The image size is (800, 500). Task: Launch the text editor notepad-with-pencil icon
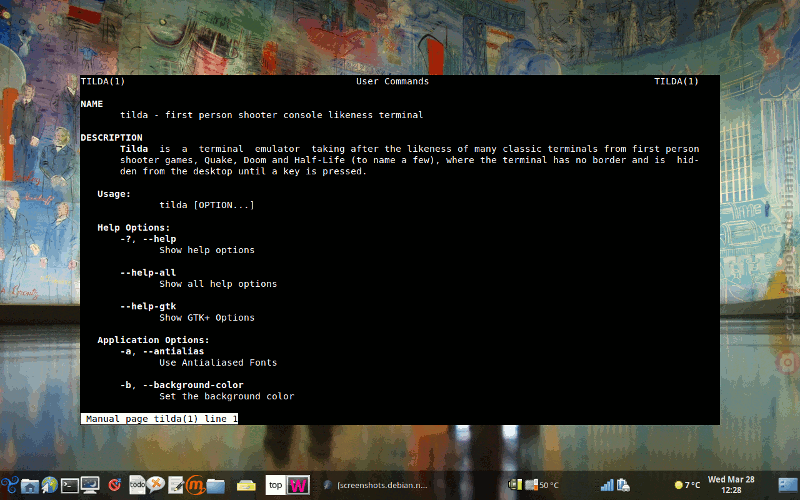click(176, 485)
